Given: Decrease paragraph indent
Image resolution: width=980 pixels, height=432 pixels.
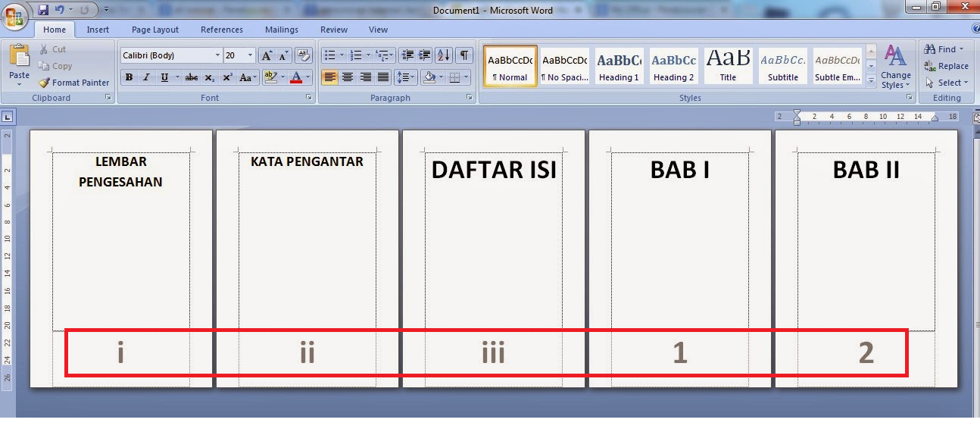Looking at the screenshot, I should [407, 55].
